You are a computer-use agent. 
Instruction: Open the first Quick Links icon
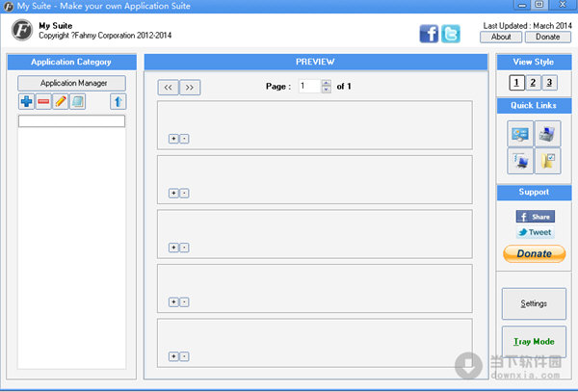520,134
